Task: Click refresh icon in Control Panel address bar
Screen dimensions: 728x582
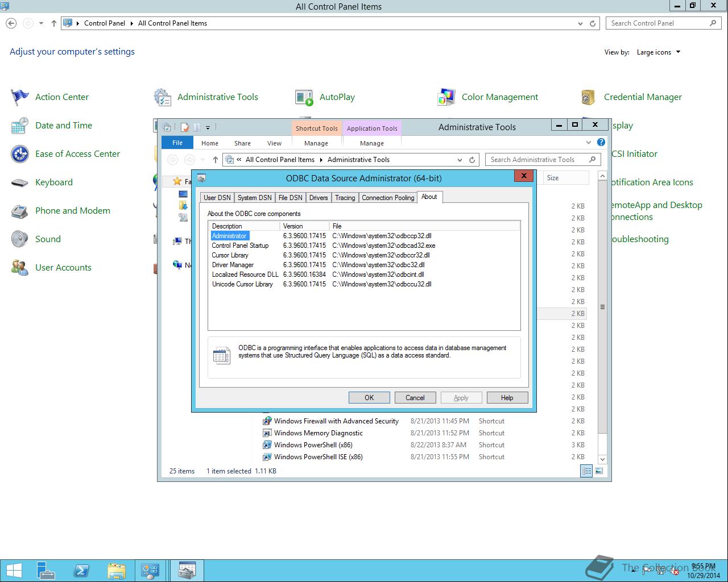Action: [593, 23]
